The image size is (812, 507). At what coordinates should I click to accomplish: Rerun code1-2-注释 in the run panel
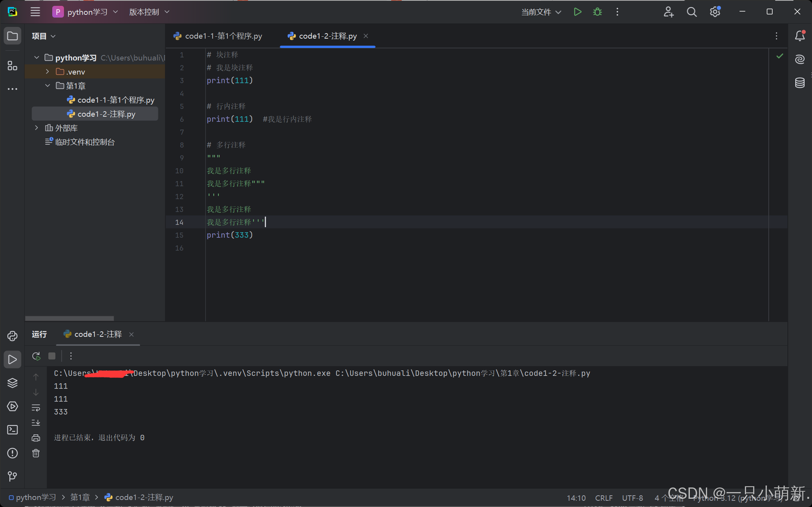coord(36,356)
